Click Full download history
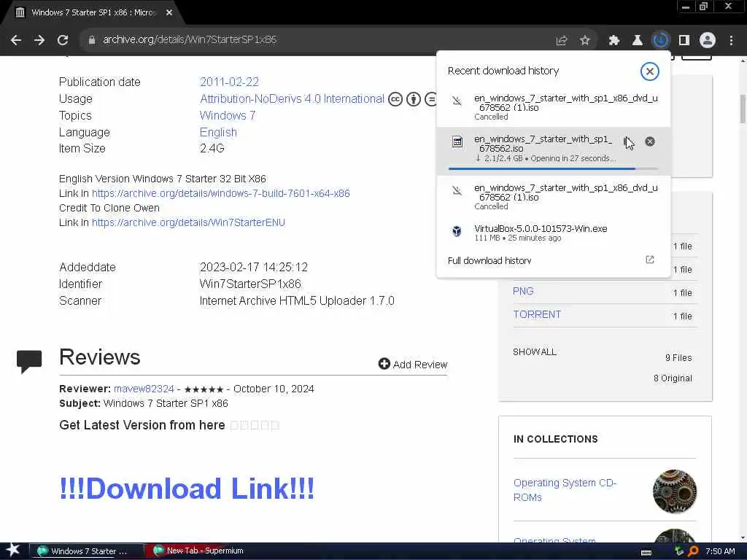747x560 pixels. click(x=489, y=260)
